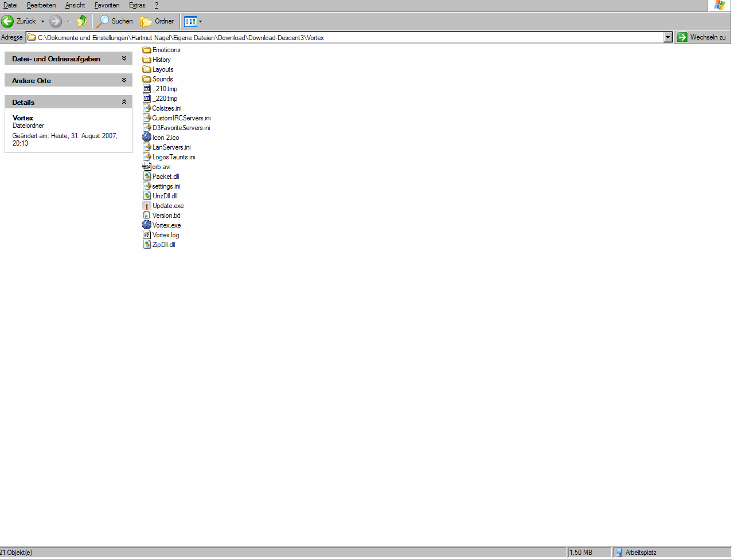Expand the Datei- und Ordneraufgaben panel
This screenshot has width=734, height=560.
point(124,58)
